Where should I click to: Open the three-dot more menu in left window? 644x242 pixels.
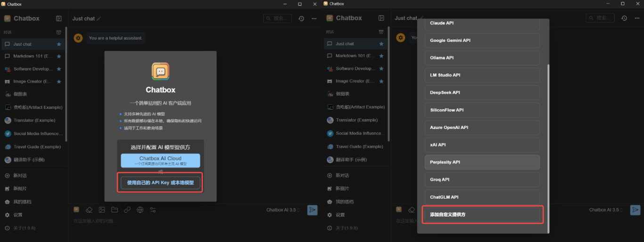tap(314, 18)
